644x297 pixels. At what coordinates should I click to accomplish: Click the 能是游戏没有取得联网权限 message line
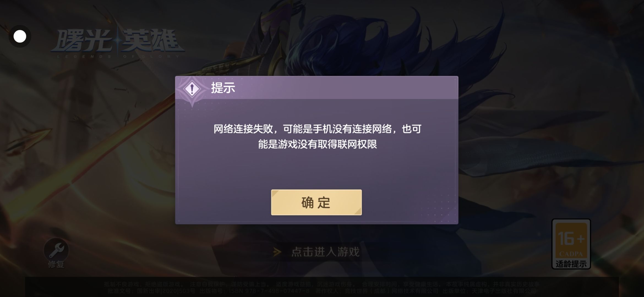[317, 144]
